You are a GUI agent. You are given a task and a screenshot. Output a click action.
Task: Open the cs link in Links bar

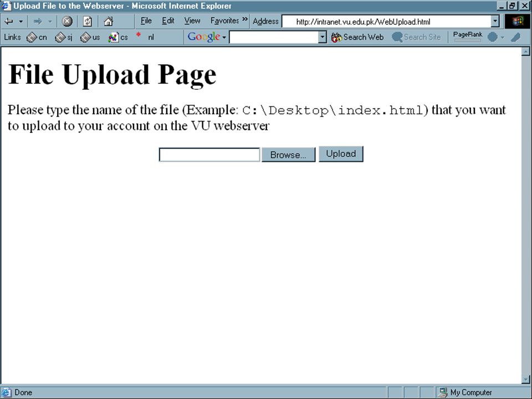coord(118,37)
